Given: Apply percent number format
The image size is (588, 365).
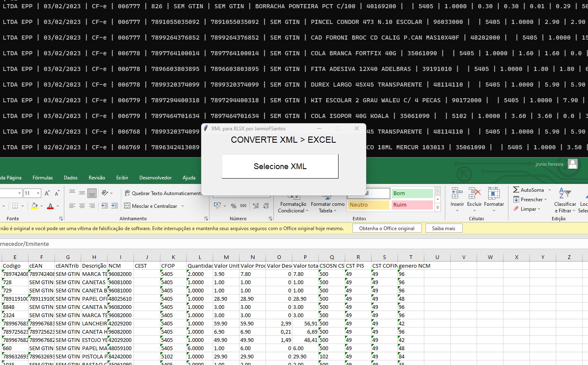Looking at the screenshot, I should 234,206.
